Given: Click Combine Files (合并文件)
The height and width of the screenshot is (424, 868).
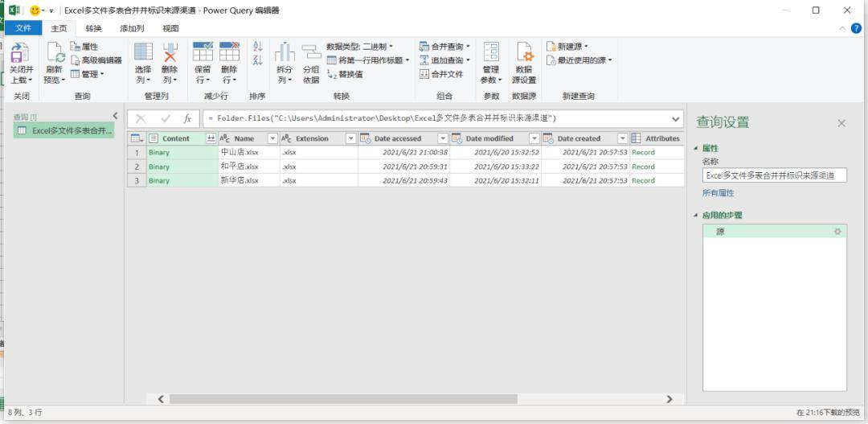Looking at the screenshot, I should (441, 74).
